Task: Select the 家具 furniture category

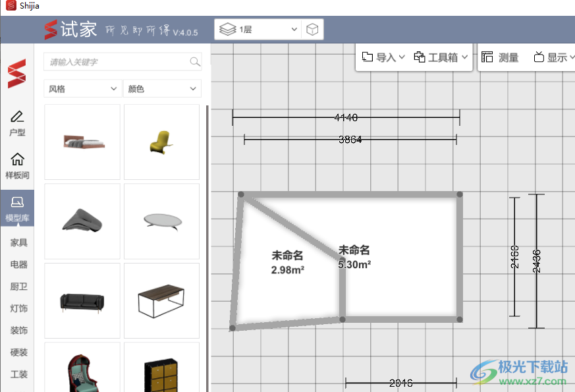Action: click(18, 242)
